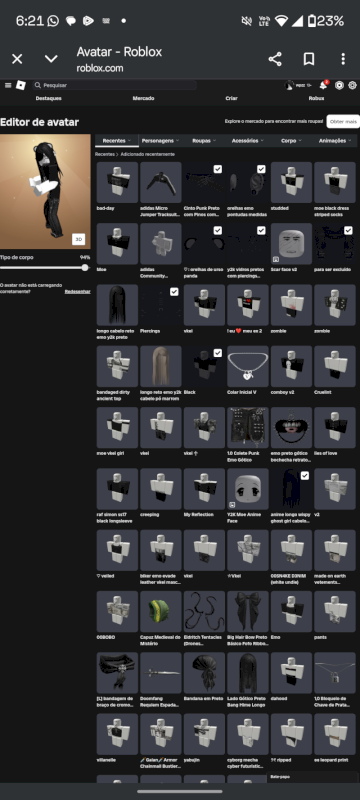The image size is (360, 800).
Task: Bookmark the page in browser bar
Action: pyautogui.click(x=309, y=59)
